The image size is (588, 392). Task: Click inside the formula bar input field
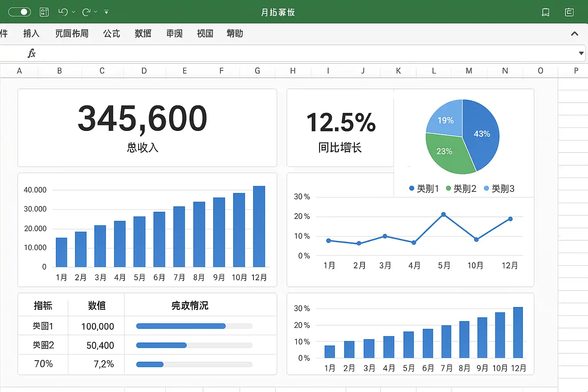click(x=306, y=53)
